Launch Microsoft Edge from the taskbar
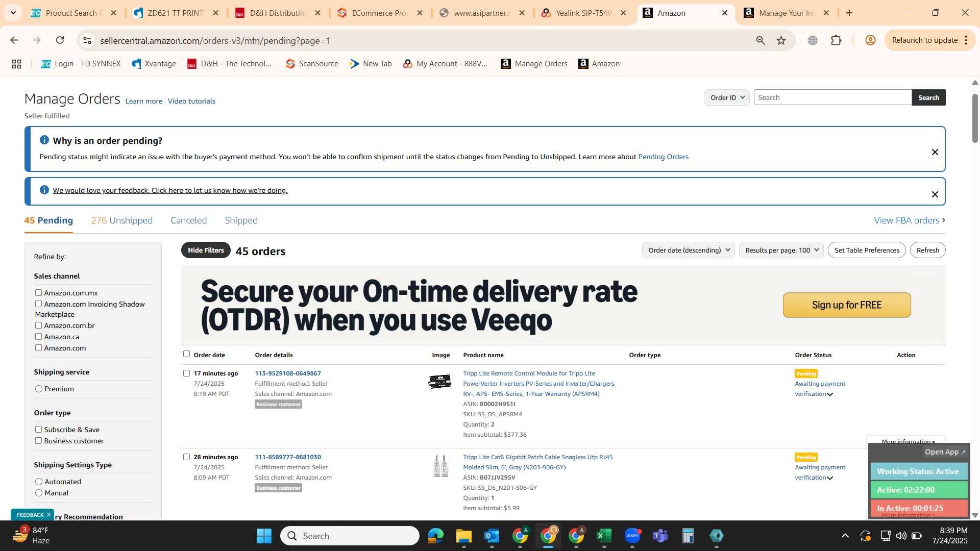The image size is (980, 551). click(435, 536)
